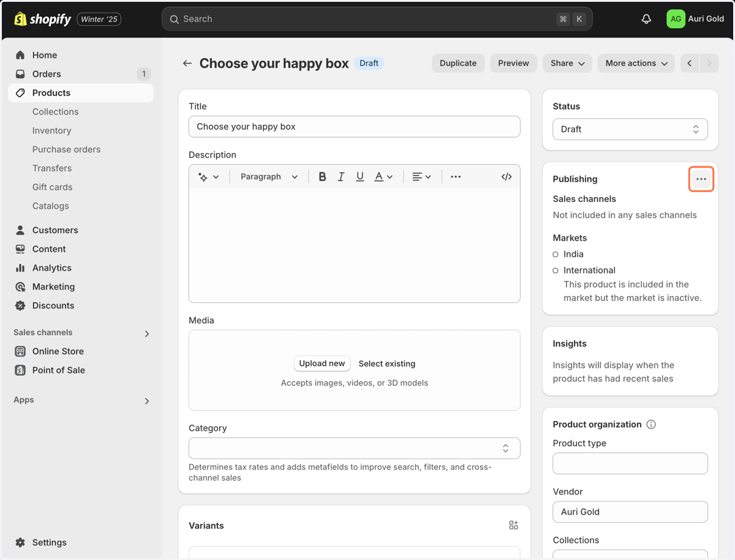Click Select existing media link

(x=387, y=364)
